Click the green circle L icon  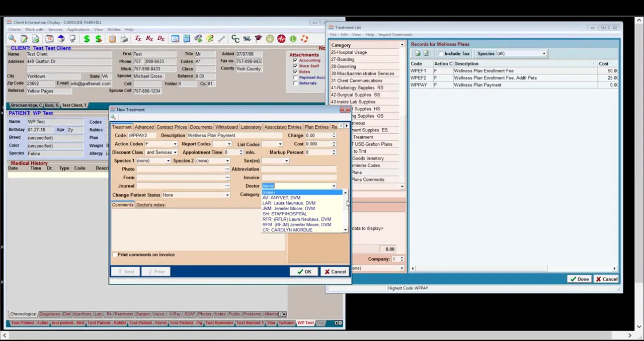[293, 39]
